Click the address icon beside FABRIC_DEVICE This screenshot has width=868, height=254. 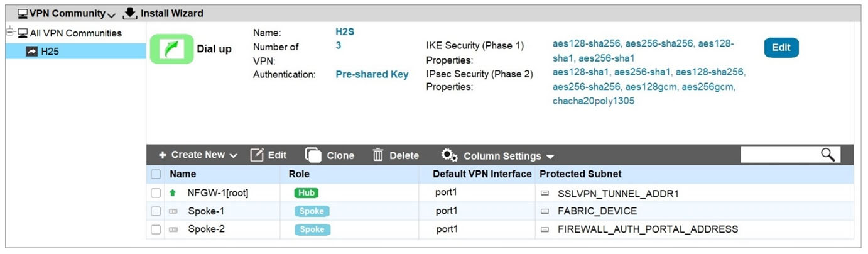point(545,211)
